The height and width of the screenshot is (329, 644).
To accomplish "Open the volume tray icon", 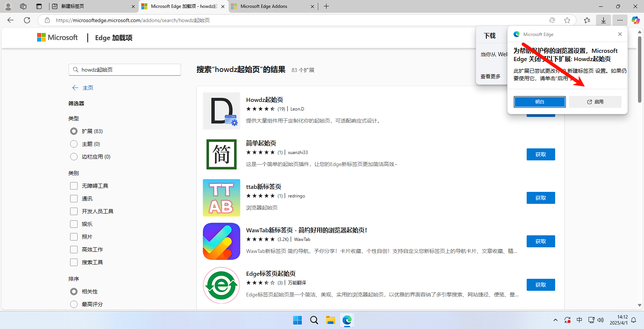I will coord(601,320).
